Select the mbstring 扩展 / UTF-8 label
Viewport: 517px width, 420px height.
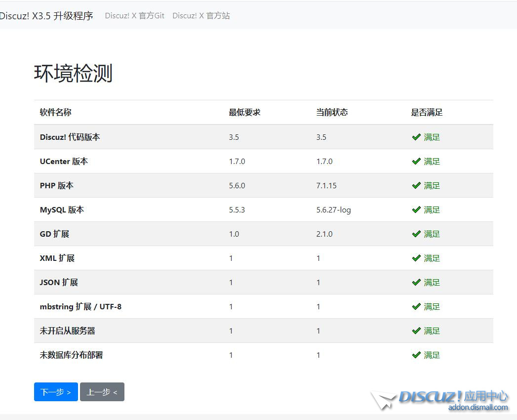pos(80,306)
